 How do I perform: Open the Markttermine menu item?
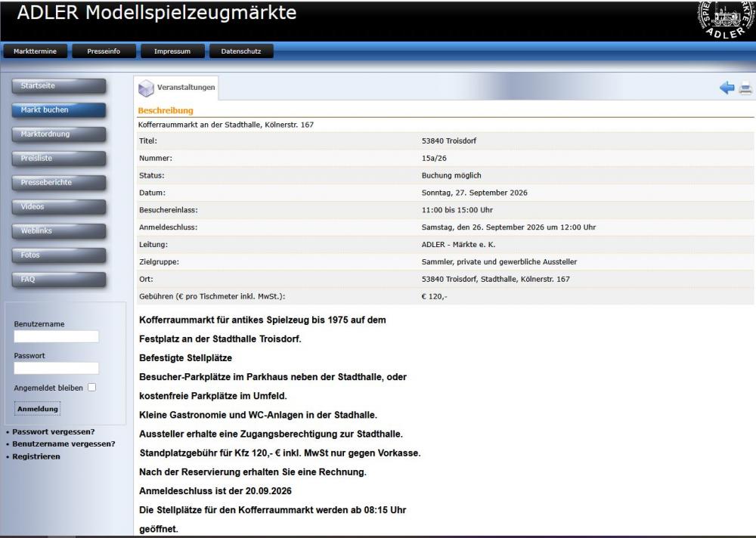coord(36,51)
